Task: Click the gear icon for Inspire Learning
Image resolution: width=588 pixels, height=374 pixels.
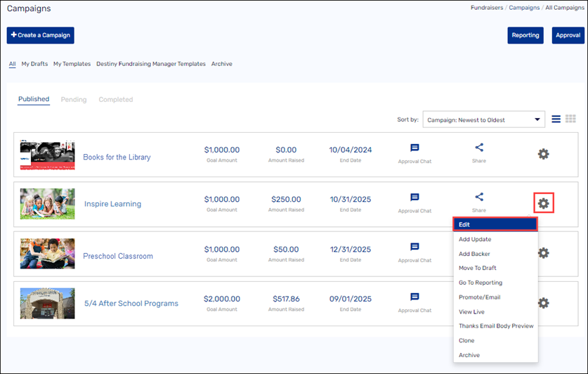Action: click(x=543, y=204)
